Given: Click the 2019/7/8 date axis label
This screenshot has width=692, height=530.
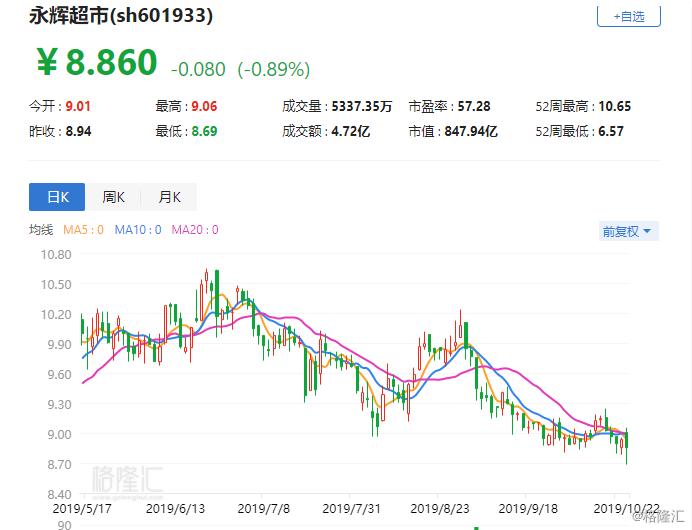Looking at the screenshot, I should pos(263,509).
